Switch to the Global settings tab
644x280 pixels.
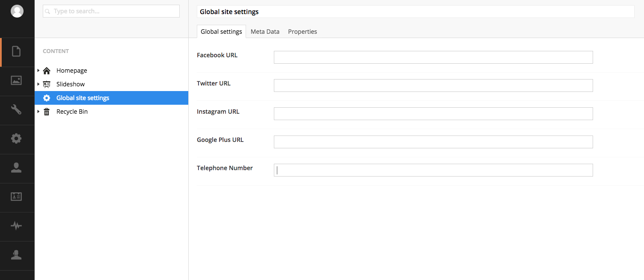pyautogui.click(x=221, y=32)
